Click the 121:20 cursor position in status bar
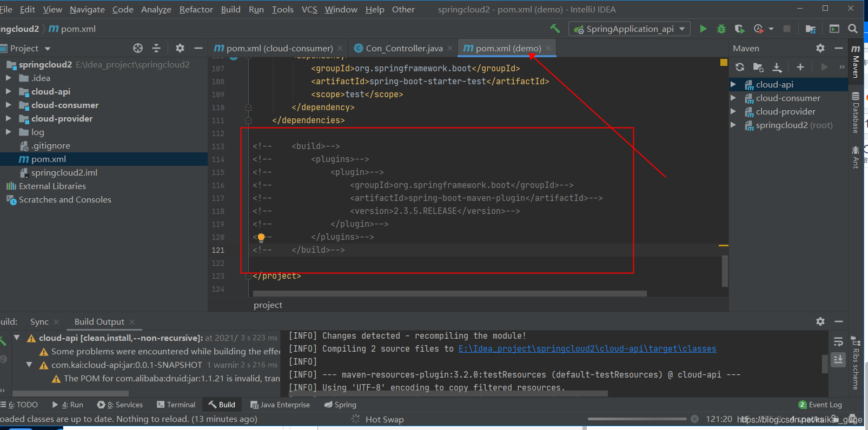 click(x=719, y=419)
